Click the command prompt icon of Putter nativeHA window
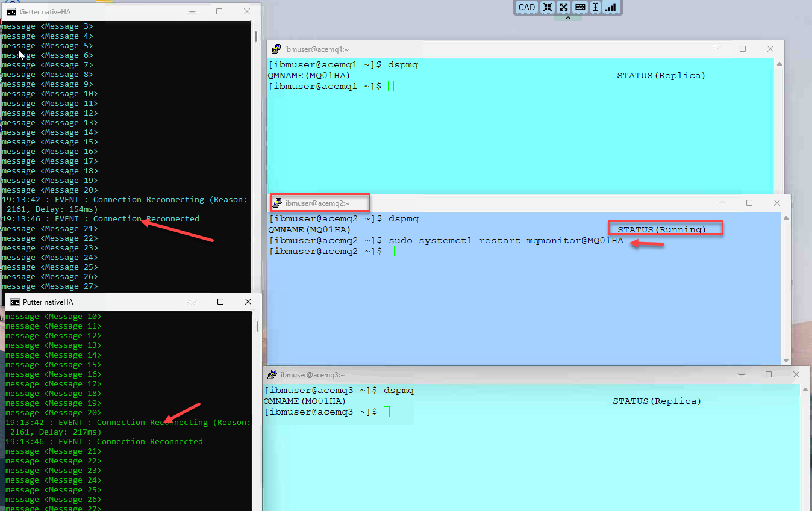 click(15, 302)
